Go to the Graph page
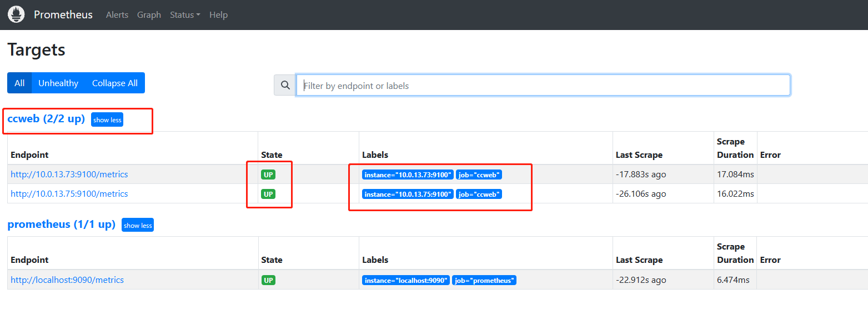 (x=149, y=15)
